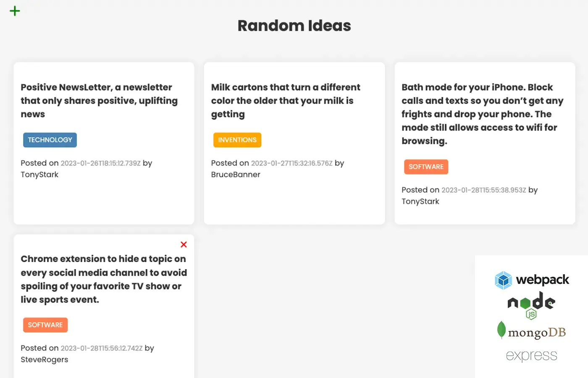Click the 2023-01-26T18:15:12.739Z timestamp
The height and width of the screenshot is (378, 588).
[x=101, y=163]
